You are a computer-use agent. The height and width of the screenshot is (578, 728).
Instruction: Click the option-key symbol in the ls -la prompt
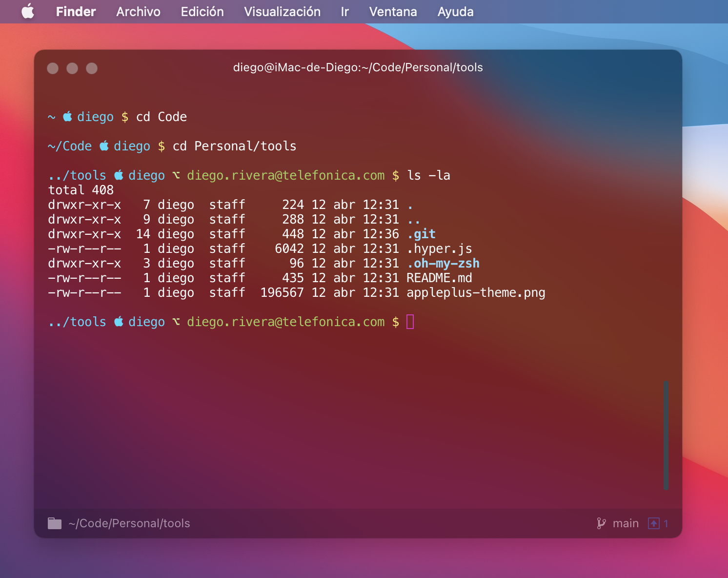[x=176, y=175]
